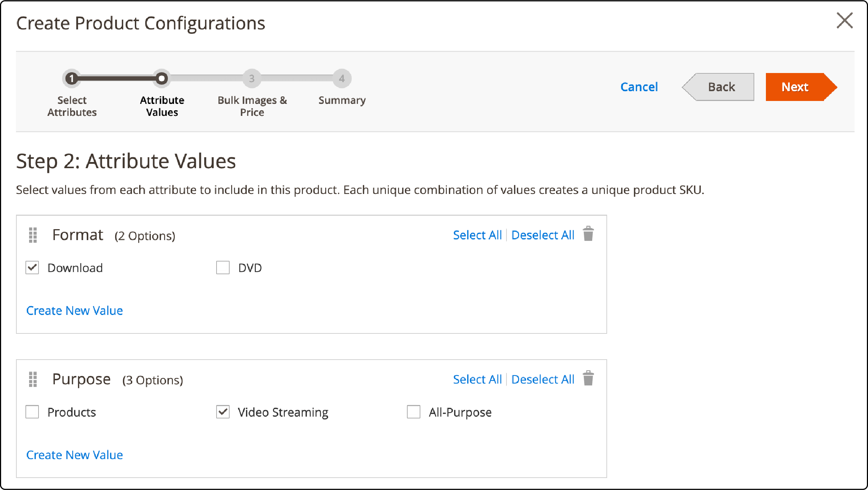This screenshot has width=868, height=490.
Task: Click Cancel to exit configuration
Action: tap(638, 86)
